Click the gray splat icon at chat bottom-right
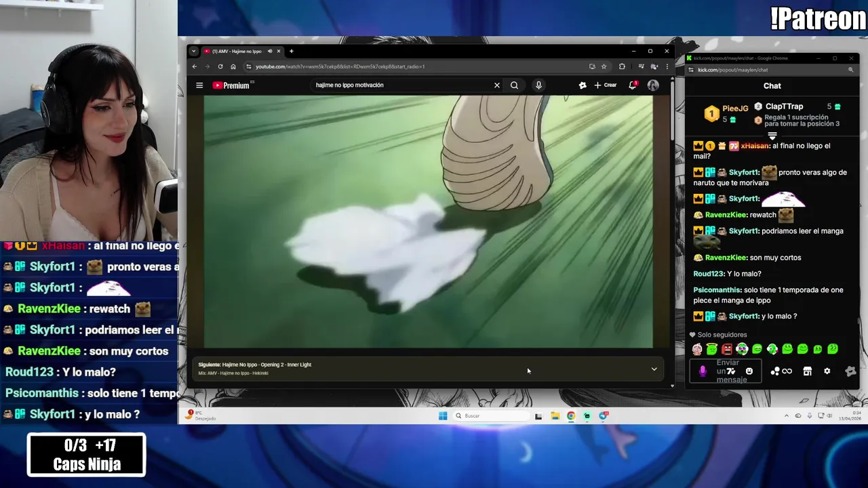Image resolution: width=868 pixels, height=488 pixels. (850, 371)
